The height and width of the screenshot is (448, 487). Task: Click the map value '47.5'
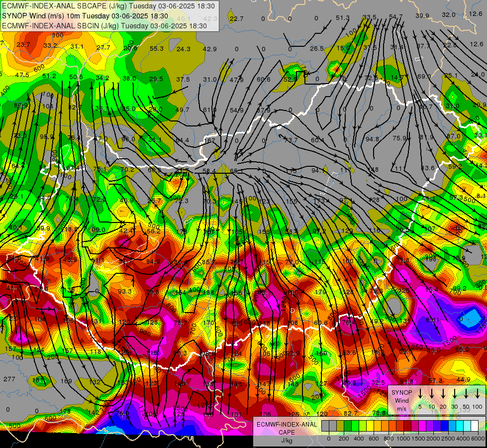coord(22,75)
